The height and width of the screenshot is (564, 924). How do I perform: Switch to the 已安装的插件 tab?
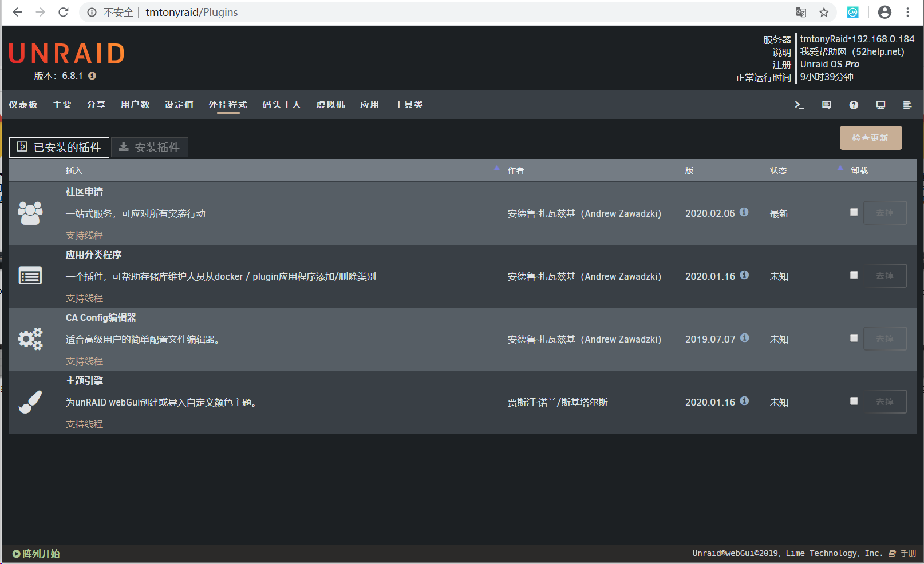[x=59, y=148]
